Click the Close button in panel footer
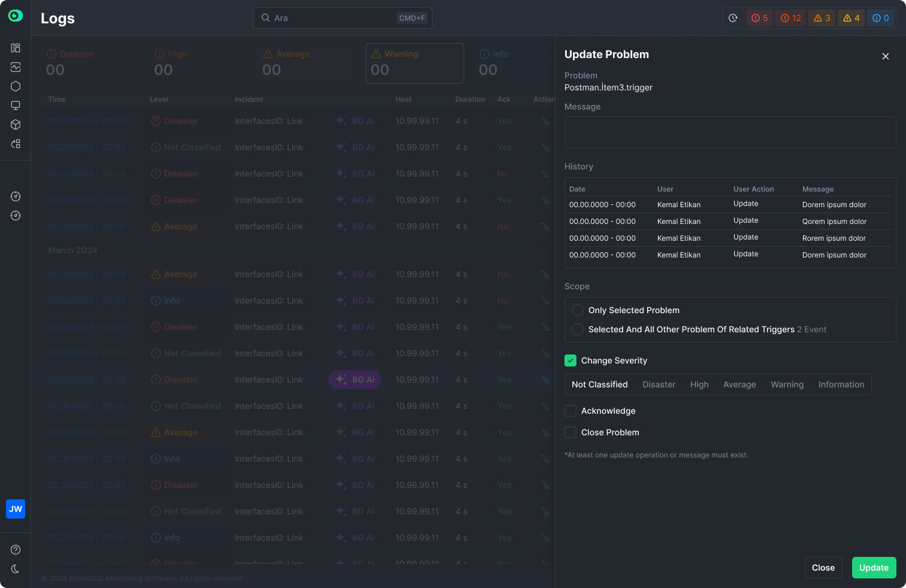Image resolution: width=906 pixels, height=588 pixels. pyautogui.click(x=823, y=568)
